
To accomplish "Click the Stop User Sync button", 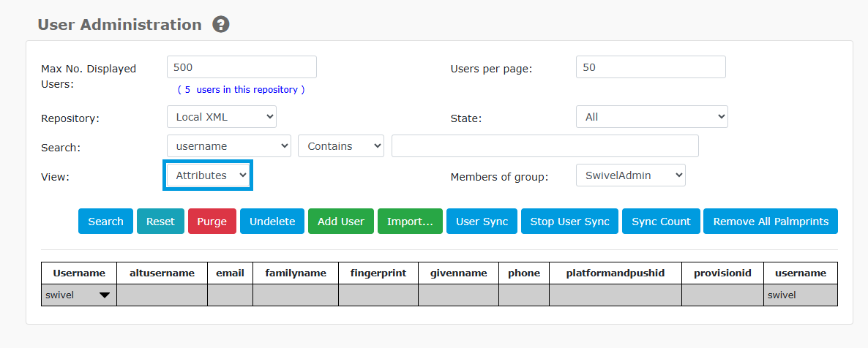I will pyautogui.click(x=569, y=222).
